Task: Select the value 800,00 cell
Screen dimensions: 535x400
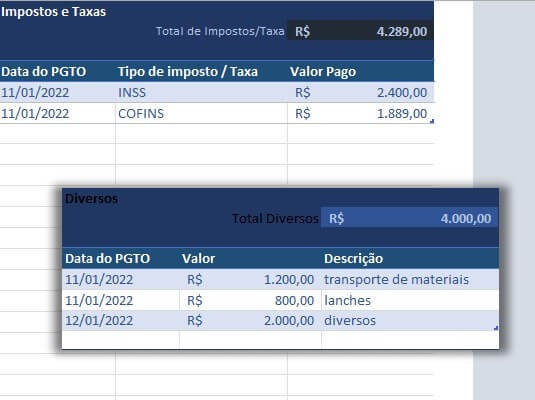Action: point(250,300)
